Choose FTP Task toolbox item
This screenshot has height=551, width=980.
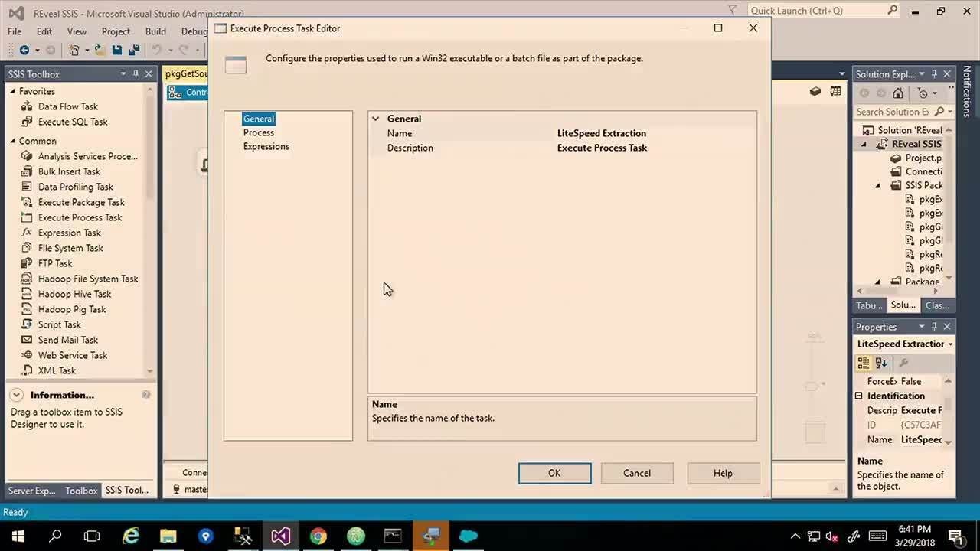click(x=55, y=263)
